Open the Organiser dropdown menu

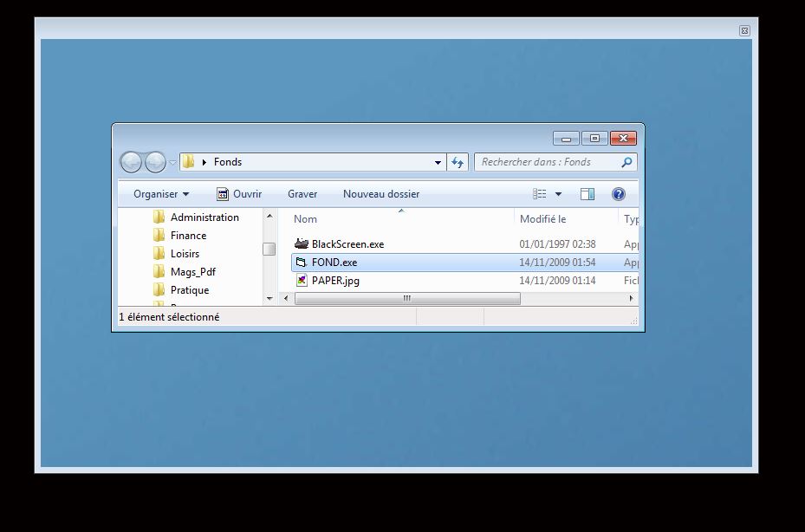160,194
